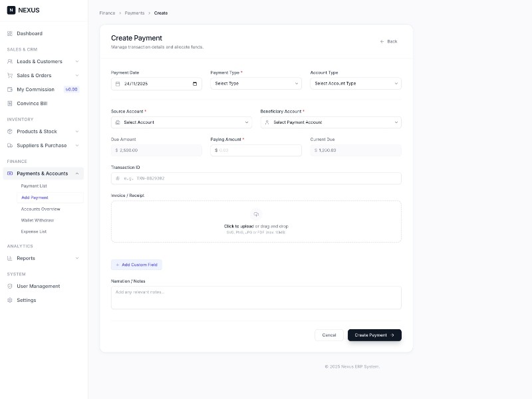Screen dimensions: 532x399
Task: Click the My Commission wallet icon
Action: click(x=10, y=89)
